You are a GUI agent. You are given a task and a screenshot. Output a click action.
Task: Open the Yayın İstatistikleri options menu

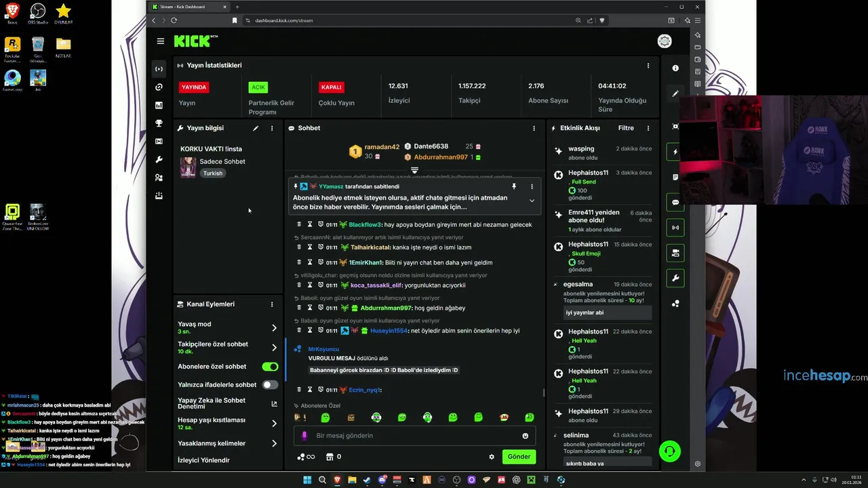[x=648, y=66]
